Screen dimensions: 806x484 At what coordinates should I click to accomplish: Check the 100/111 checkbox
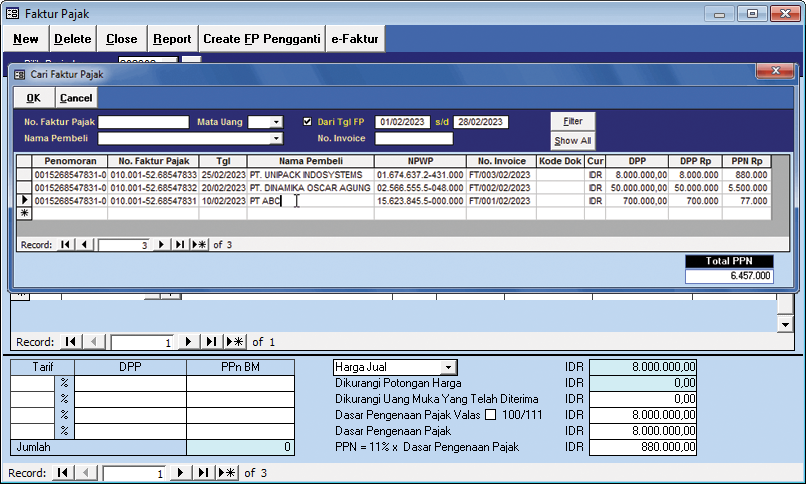pos(490,415)
